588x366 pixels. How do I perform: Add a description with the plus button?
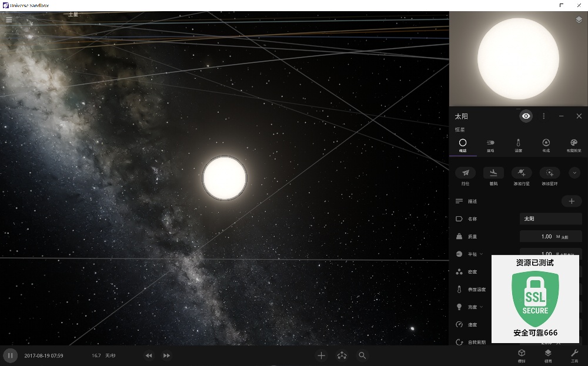point(572,201)
